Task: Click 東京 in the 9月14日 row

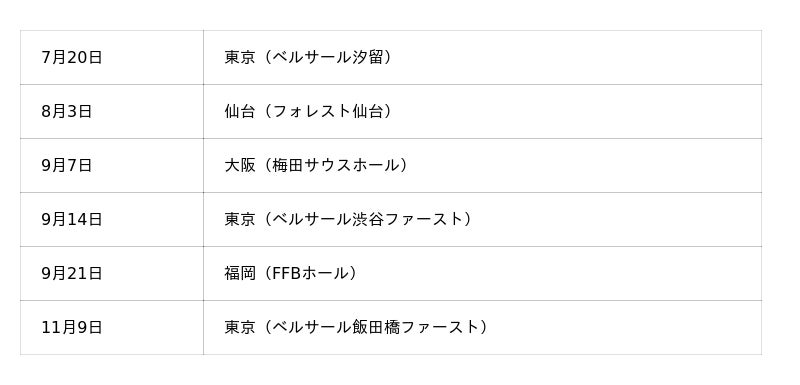Action: [x=239, y=220]
